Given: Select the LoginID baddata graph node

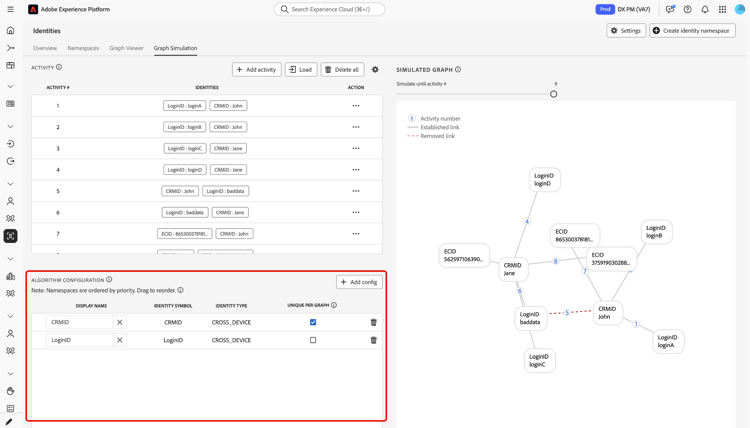Looking at the screenshot, I should click(x=530, y=318).
